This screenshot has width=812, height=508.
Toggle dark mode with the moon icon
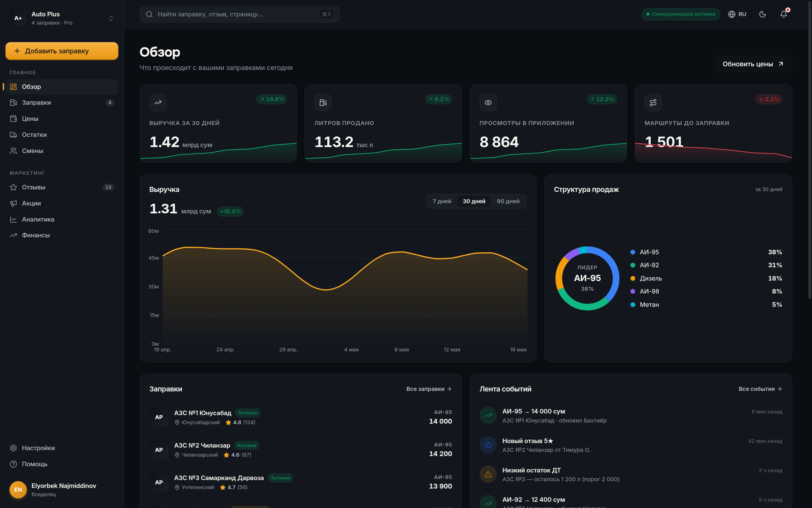click(762, 14)
